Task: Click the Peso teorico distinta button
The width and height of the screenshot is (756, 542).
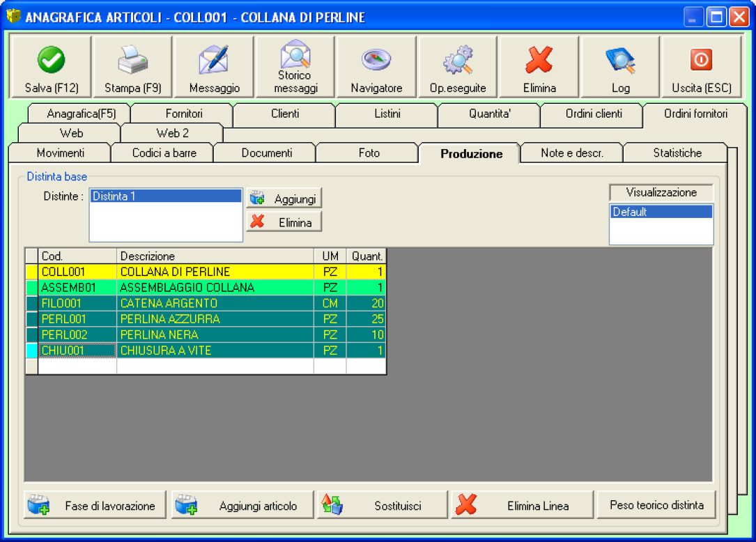Action: [x=656, y=505]
